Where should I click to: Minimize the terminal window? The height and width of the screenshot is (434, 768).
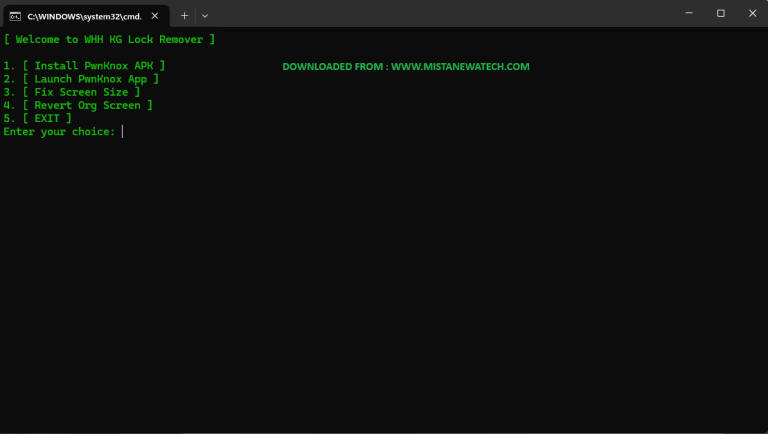tap(689, 14)
